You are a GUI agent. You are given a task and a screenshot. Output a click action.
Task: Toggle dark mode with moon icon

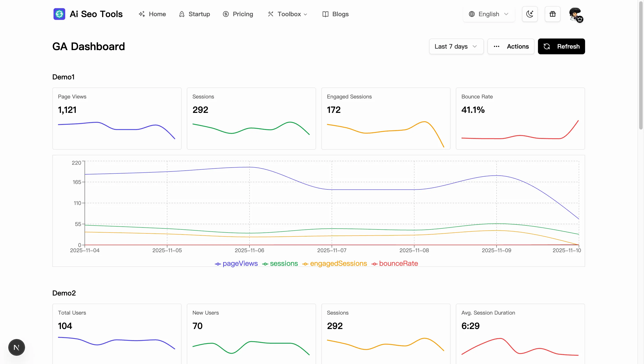(x=530, y=14)
